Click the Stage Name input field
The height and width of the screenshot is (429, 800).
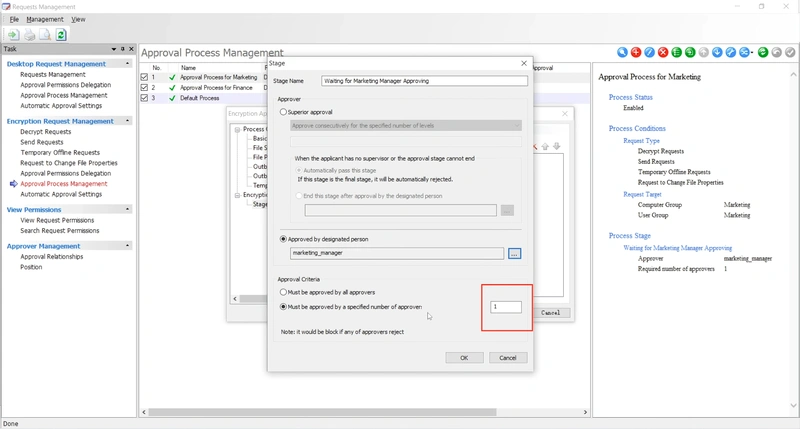424,81
